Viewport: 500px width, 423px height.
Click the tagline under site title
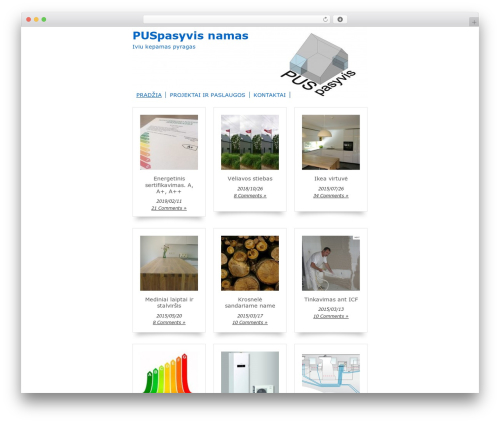point(164,47)
